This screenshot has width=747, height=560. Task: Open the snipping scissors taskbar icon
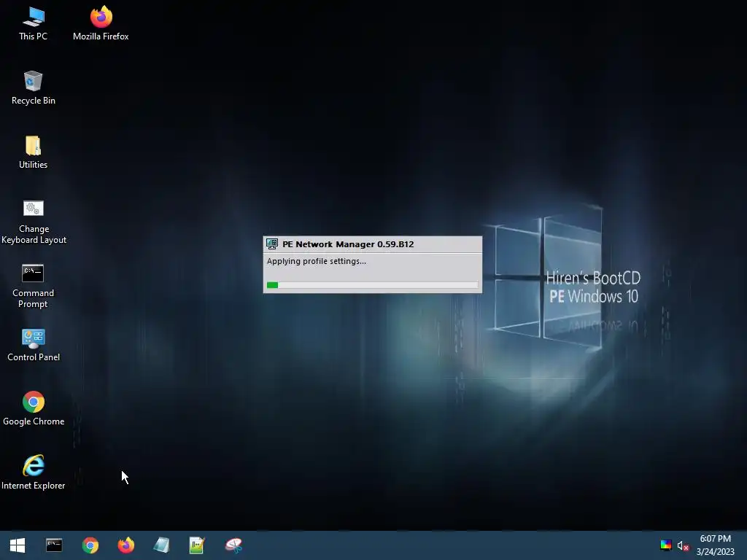(233, 545)
